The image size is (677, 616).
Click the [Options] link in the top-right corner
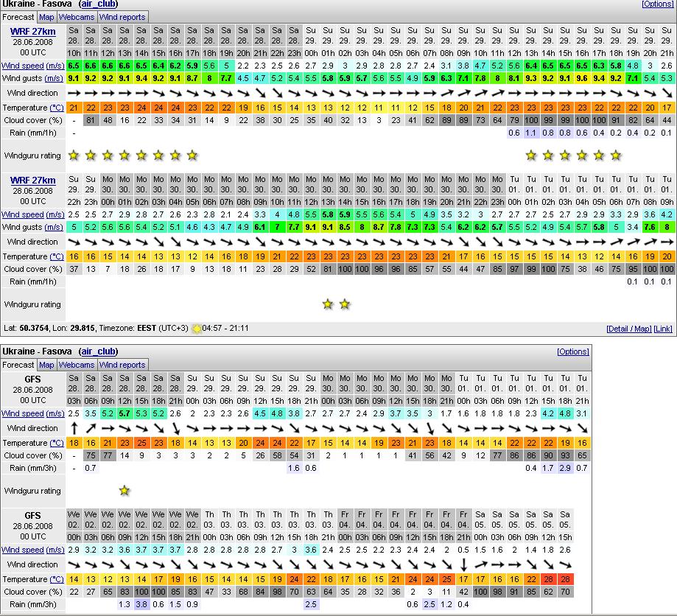tap(657, 4)
